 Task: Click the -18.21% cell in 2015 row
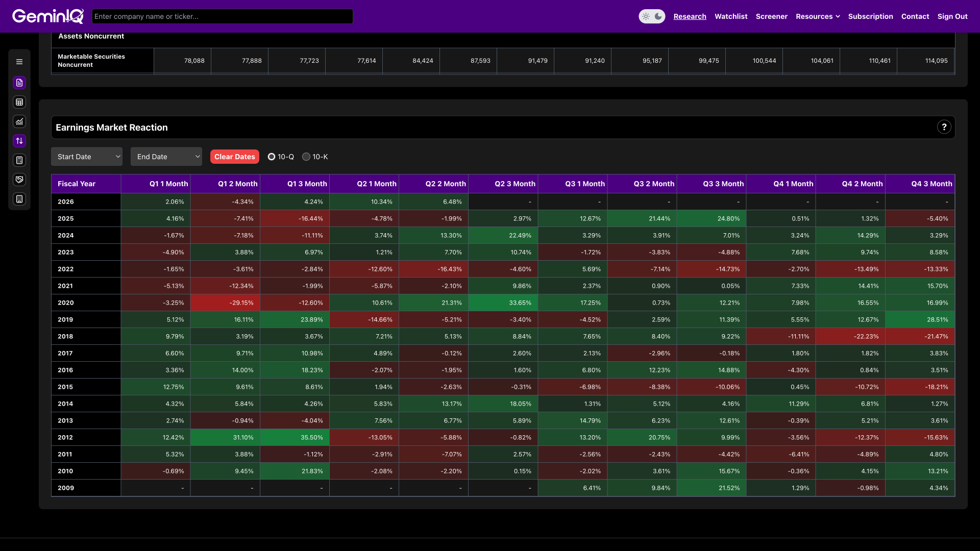(x=920, y=387)
